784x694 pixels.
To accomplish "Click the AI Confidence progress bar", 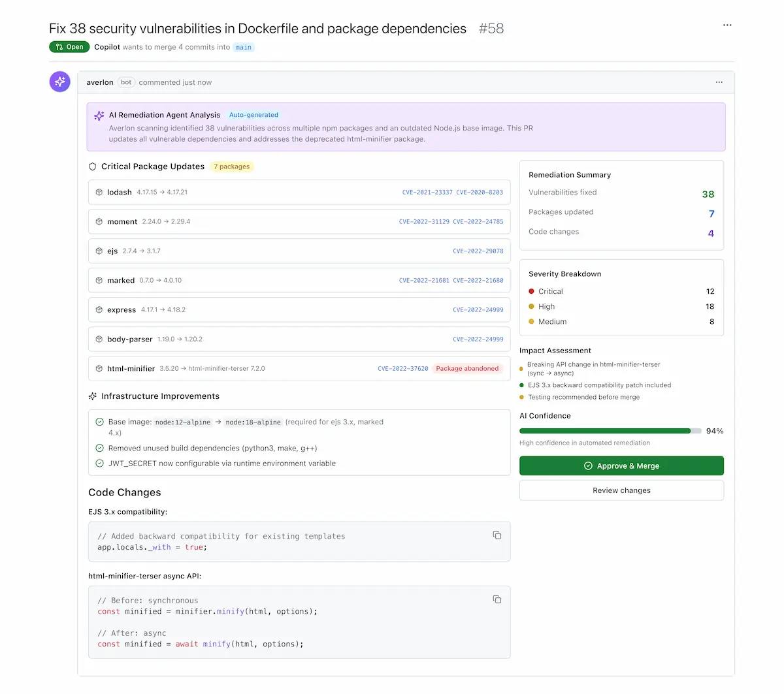I will (x=604, y=430).
